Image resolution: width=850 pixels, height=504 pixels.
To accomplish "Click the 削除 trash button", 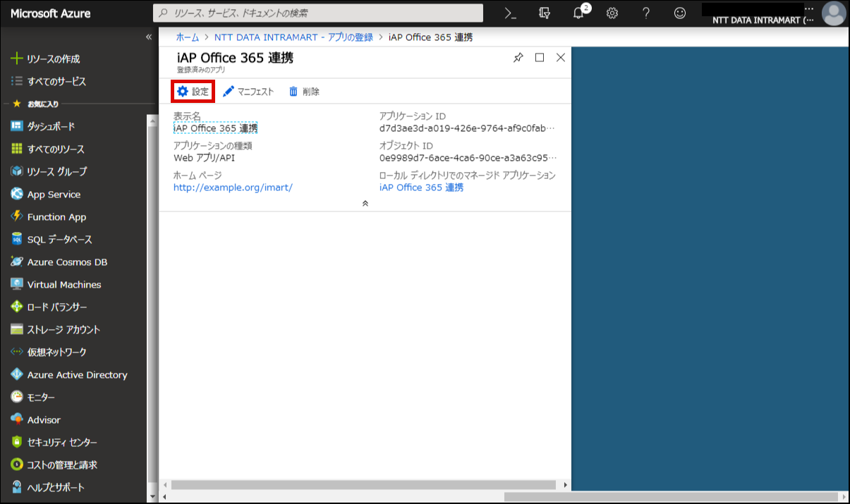I will pos(304,92).
